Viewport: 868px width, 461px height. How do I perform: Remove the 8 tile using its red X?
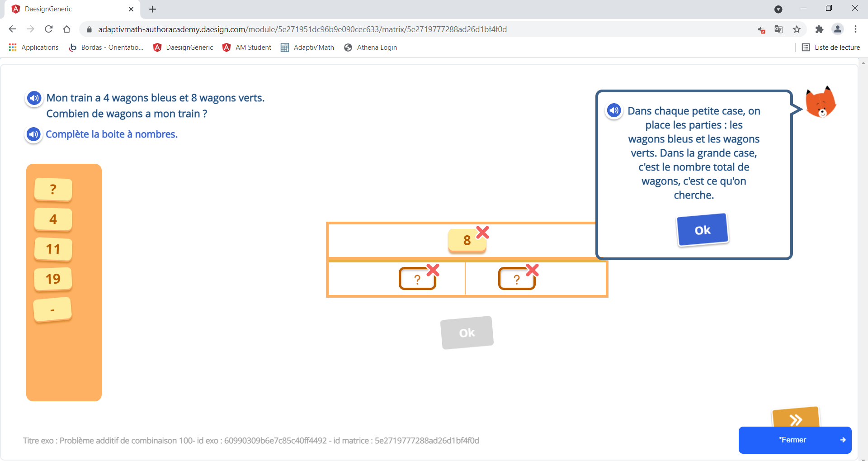[483, 233]
